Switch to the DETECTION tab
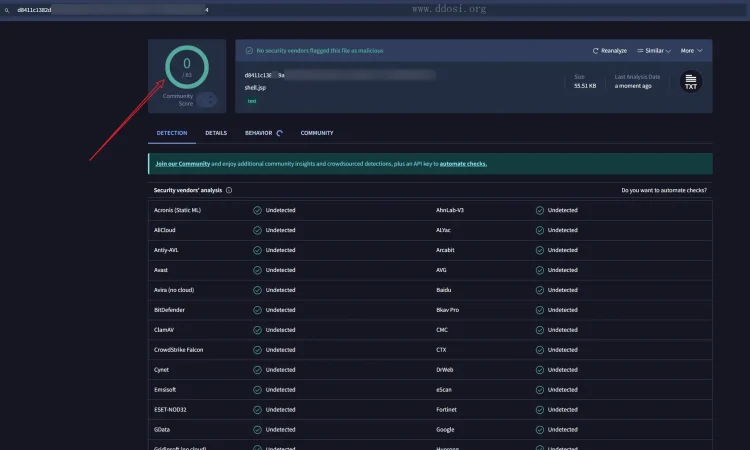The width and height of the screenshot is (750, 450). (x=172, y=133)
